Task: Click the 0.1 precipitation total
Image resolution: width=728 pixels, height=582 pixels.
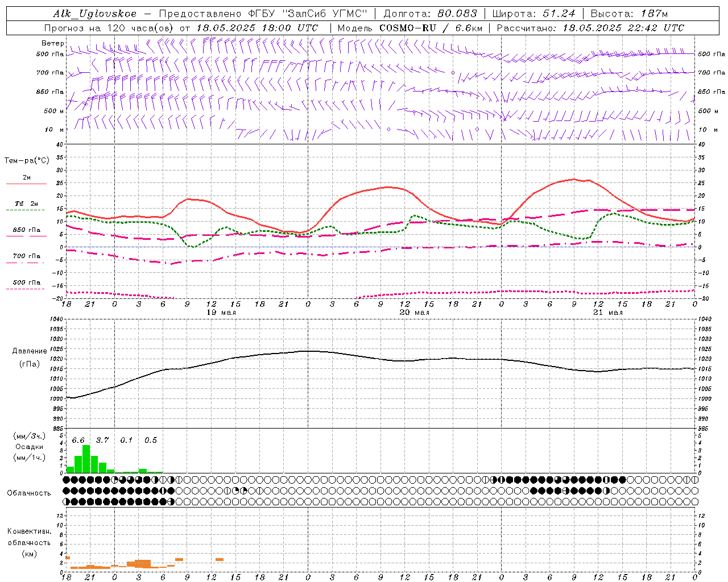Action: (x=126, y=440)
